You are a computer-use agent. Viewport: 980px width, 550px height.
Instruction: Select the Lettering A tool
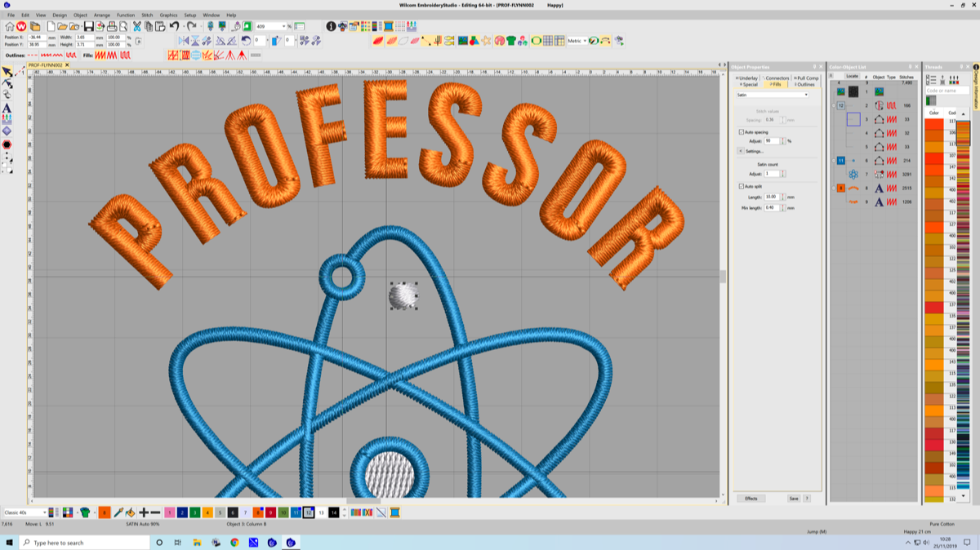[x=7, y=108]
